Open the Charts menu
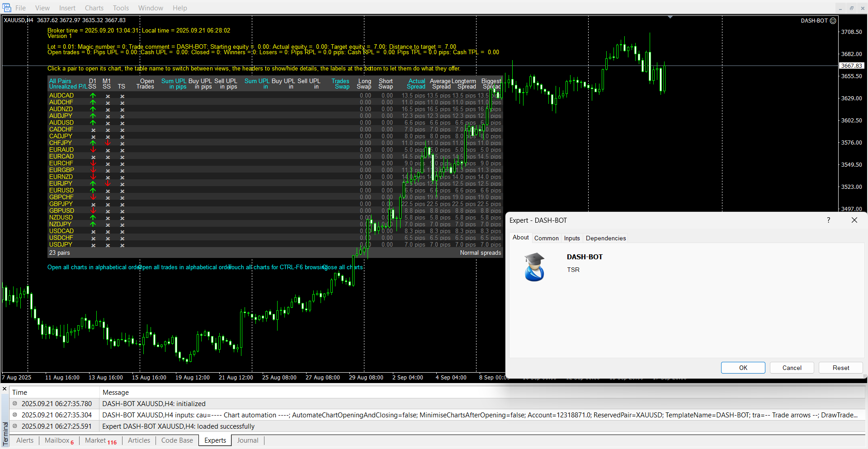This screenshot has width=868, height=449. coord(94,8)
